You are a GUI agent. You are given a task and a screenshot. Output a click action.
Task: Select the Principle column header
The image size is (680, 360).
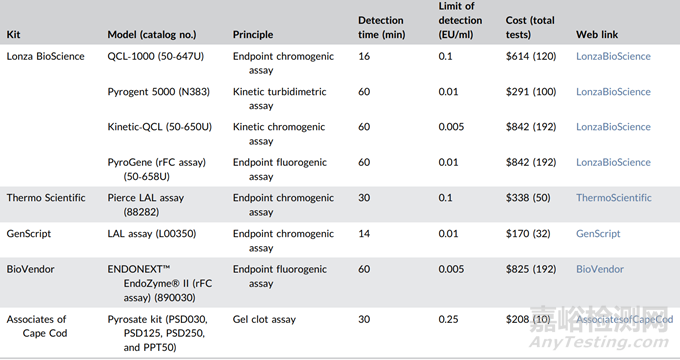click(x=253, y=35)
